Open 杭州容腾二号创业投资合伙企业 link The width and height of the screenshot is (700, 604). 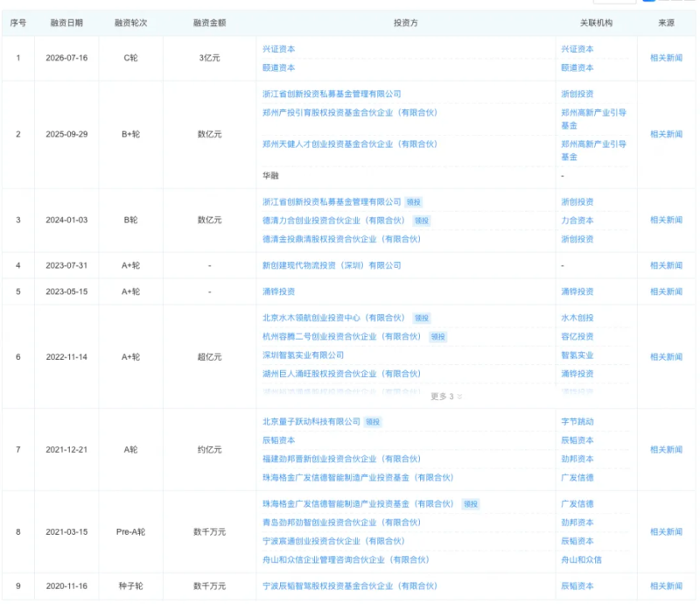[341, 337]
